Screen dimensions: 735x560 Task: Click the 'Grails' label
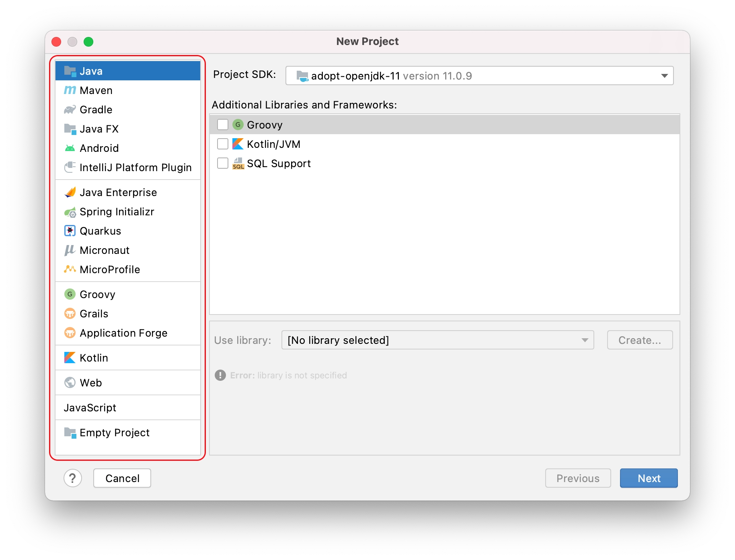pos(94,314)
